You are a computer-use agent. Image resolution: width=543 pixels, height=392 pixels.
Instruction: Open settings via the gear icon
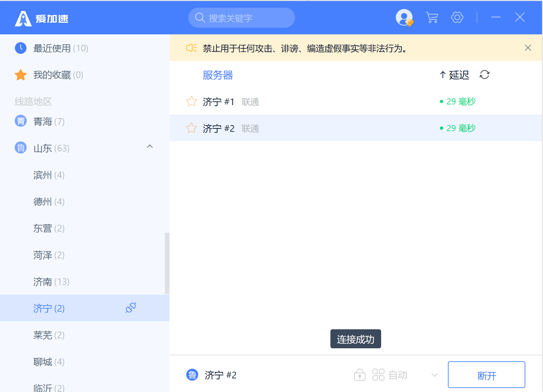pyautogui.click(x=457, y=17)
